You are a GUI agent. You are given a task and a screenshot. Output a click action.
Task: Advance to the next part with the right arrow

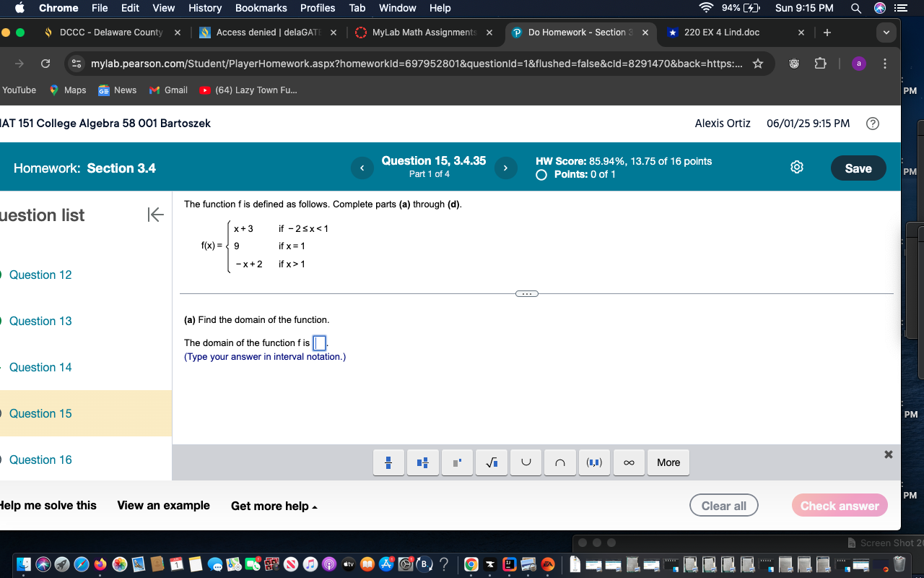click(x=505, y=168)
